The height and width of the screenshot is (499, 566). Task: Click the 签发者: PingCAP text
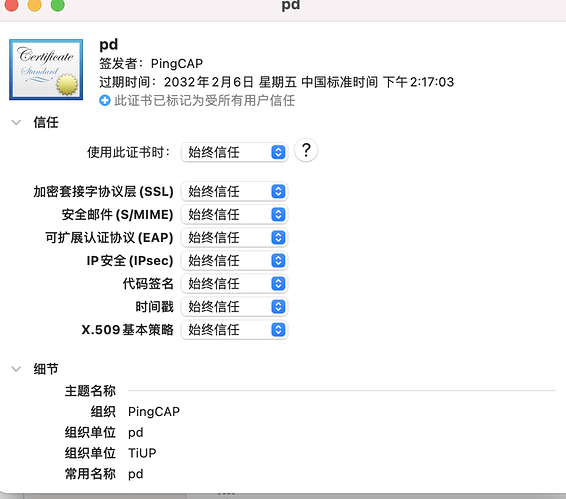tap(151, 64)
